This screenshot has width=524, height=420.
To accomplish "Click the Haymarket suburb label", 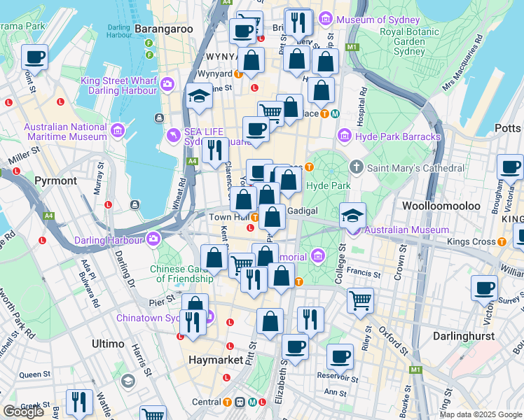I will coord(216,360).
